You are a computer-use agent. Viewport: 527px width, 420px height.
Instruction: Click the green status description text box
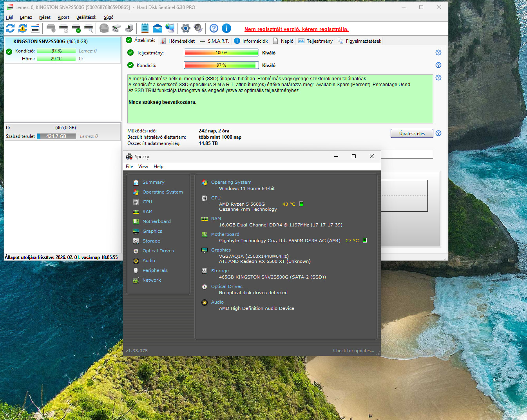click(x=280, y=99)
